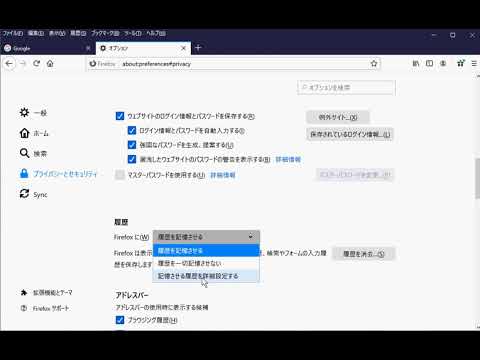
Task: Open 詳細情報 link beside breach alerts
Action: (288, 159)
